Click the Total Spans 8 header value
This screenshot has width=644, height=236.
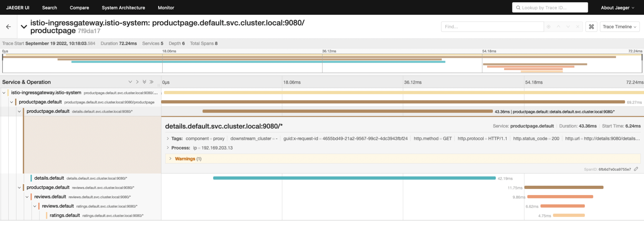point(216,43)
